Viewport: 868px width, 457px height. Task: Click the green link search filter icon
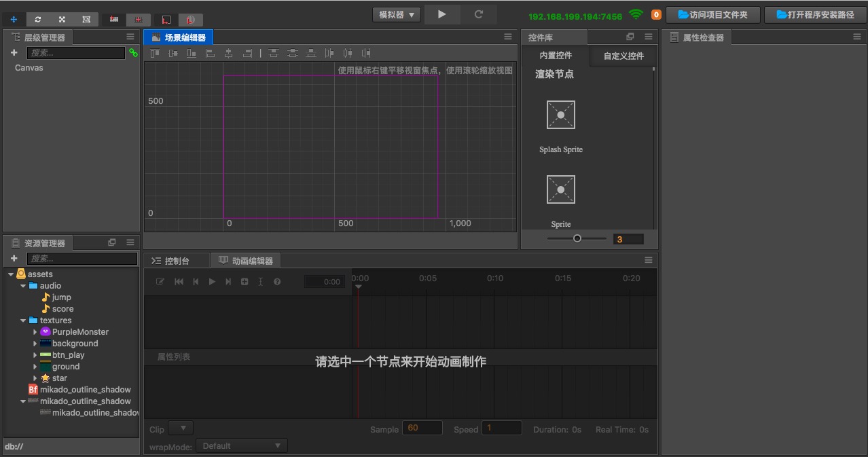(133, 52)
